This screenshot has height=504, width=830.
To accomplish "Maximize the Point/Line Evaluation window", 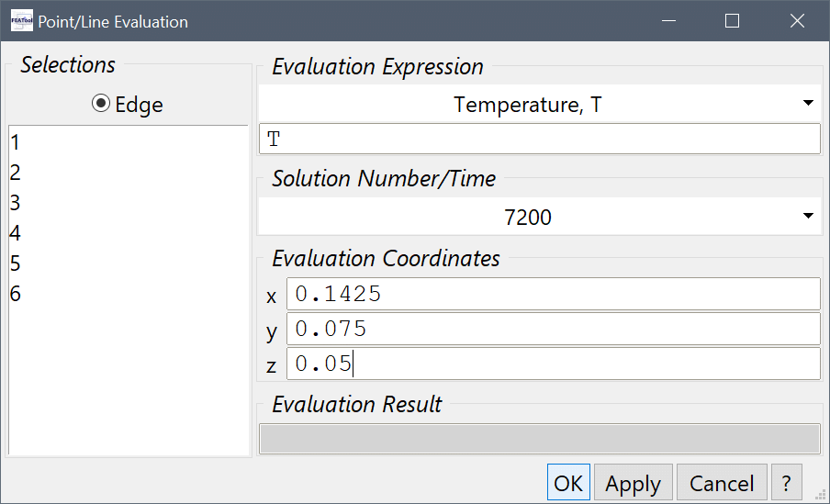I will pyautogui.click(x=732, y=21).
